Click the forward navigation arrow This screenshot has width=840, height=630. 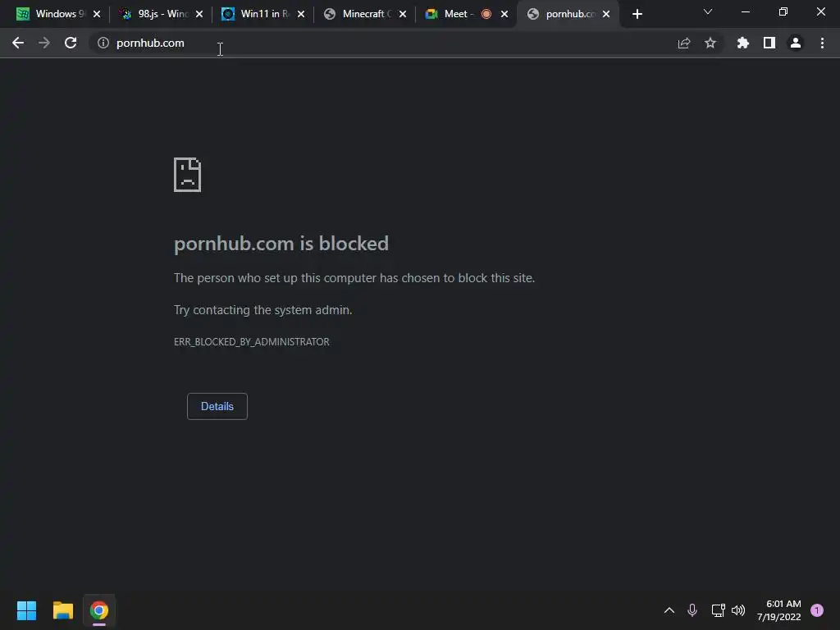tap(44, 43)
